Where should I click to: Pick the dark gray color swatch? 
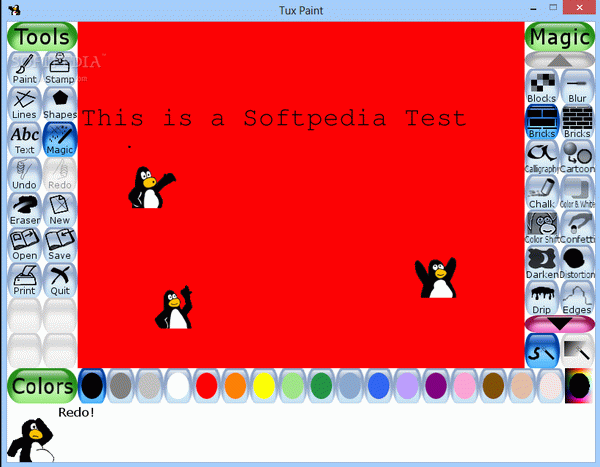[x=121, y=386]
